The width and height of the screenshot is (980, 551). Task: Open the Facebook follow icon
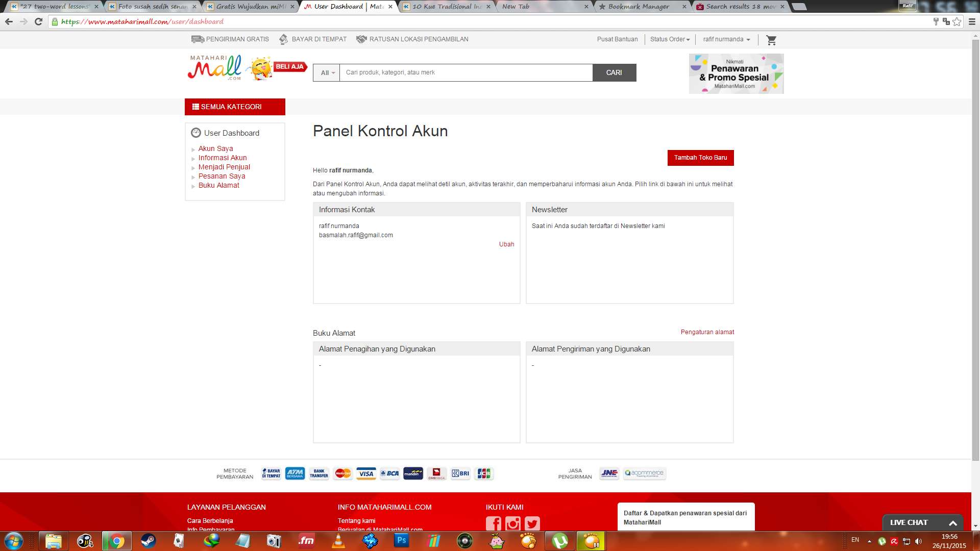(x=494, y=523)
